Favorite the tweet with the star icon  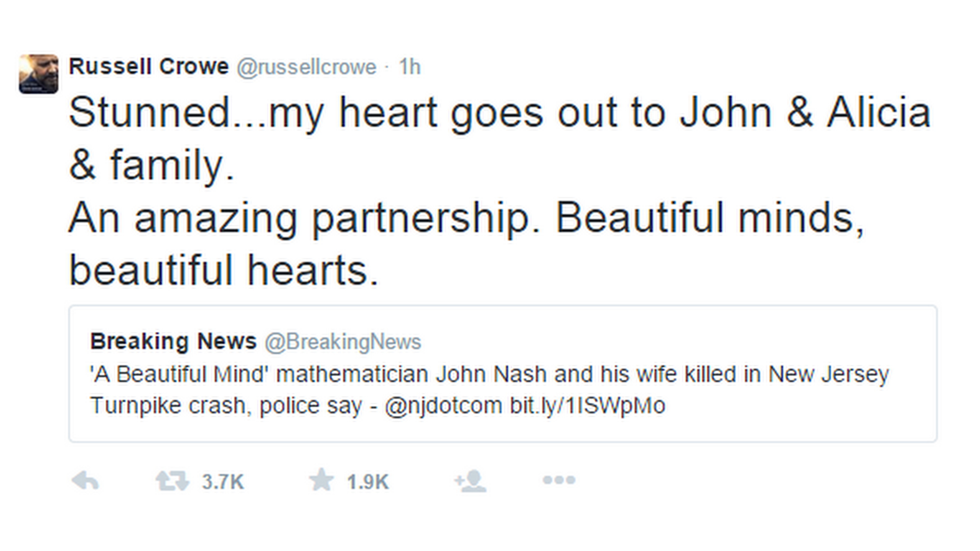(x=321, y=480)
